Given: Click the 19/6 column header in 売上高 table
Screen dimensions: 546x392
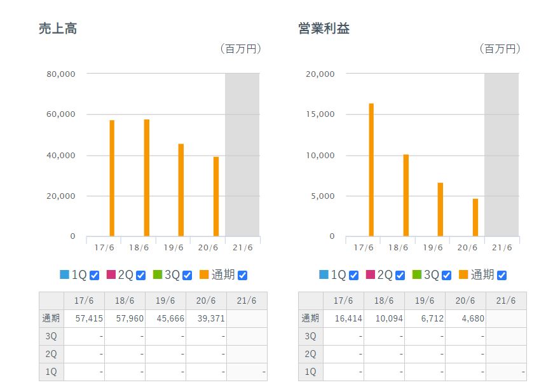Looking at the screenshot, I should pos(166,301).
